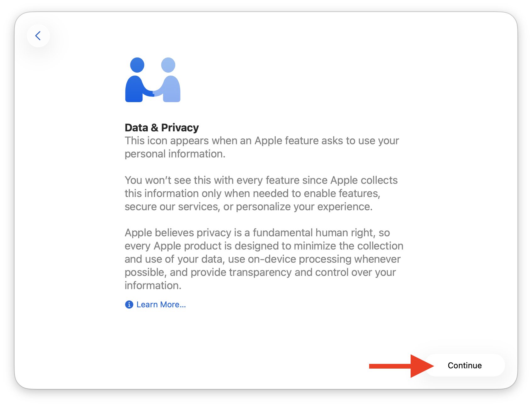Viewport: 532px width, 406px height.
Task: Click the paragraph starting "You won't see this"
Action: click(261, 193)
